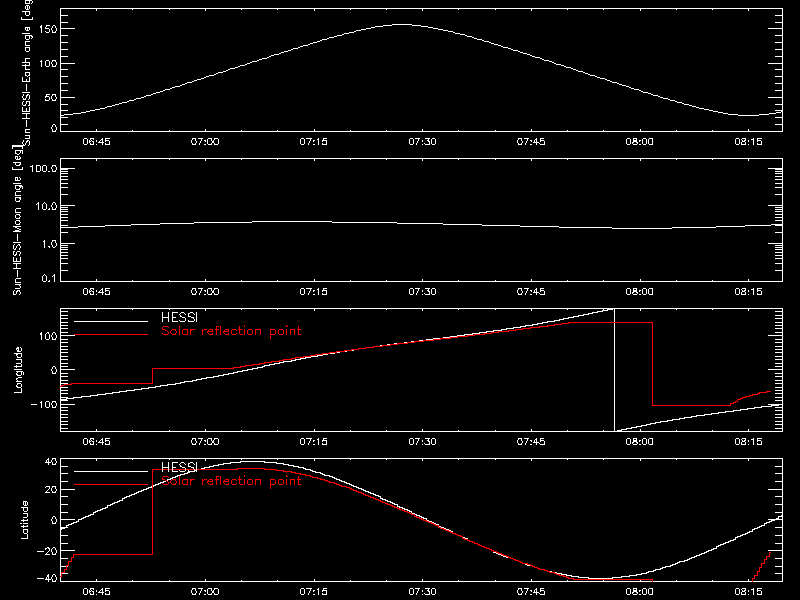Select 07:00 label under Earth angle plot
This screenshot has height=600, width=800.
pos(205,142)
